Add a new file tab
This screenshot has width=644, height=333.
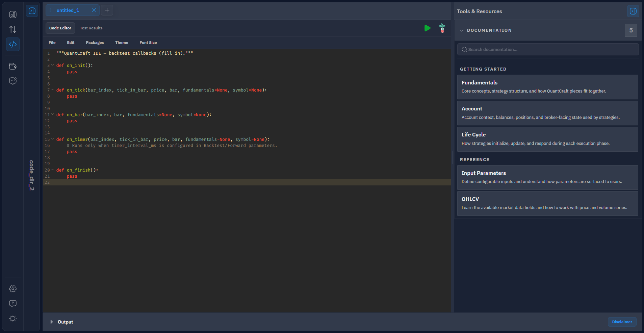coord(107,10)
